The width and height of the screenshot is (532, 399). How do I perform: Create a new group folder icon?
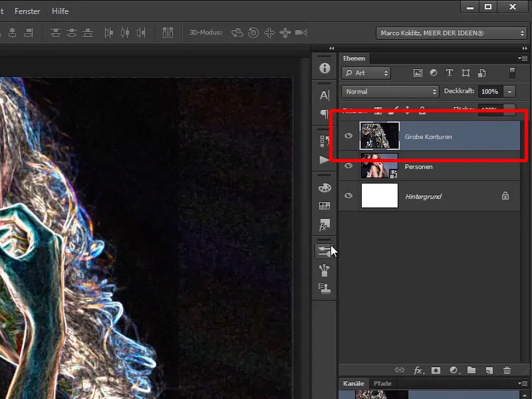tap(471, 370)
